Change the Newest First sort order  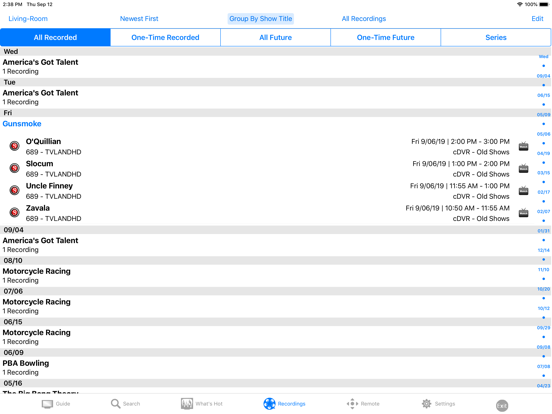(139, 19)
